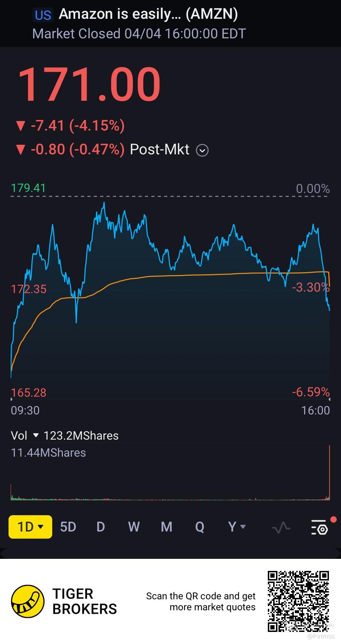
Task: Tap the 171.00 last price
Action: point(89,85)
